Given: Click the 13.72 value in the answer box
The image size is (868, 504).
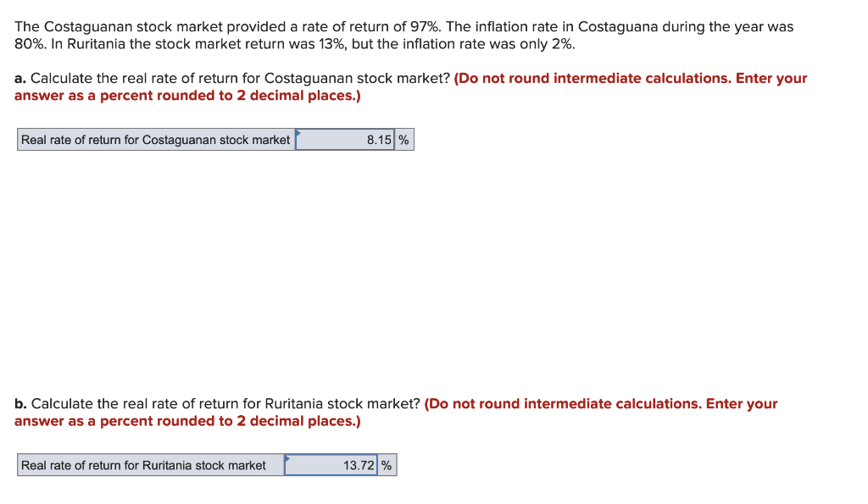Looking at the screenshot, I should [x=359, y=465].
